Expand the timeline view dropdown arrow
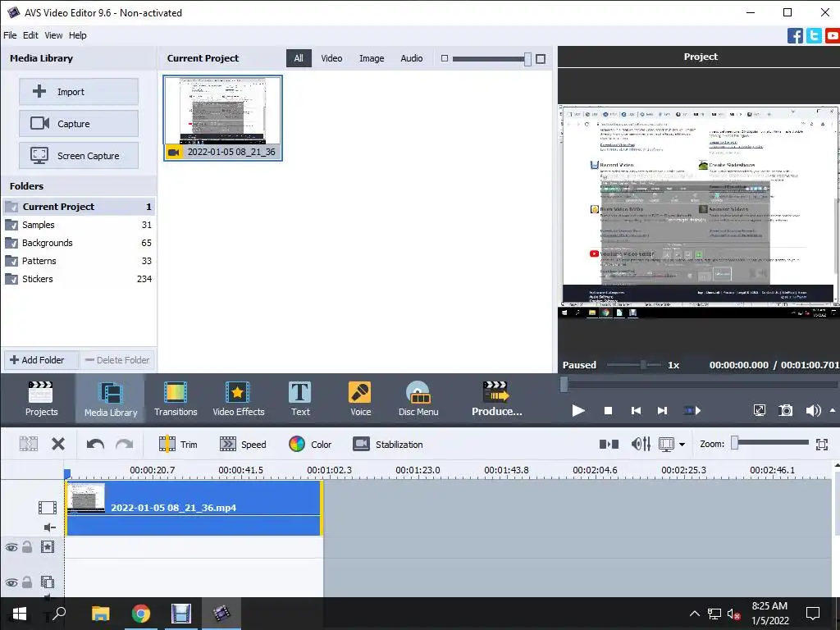The image size is (840, 630). click(682, 445)
